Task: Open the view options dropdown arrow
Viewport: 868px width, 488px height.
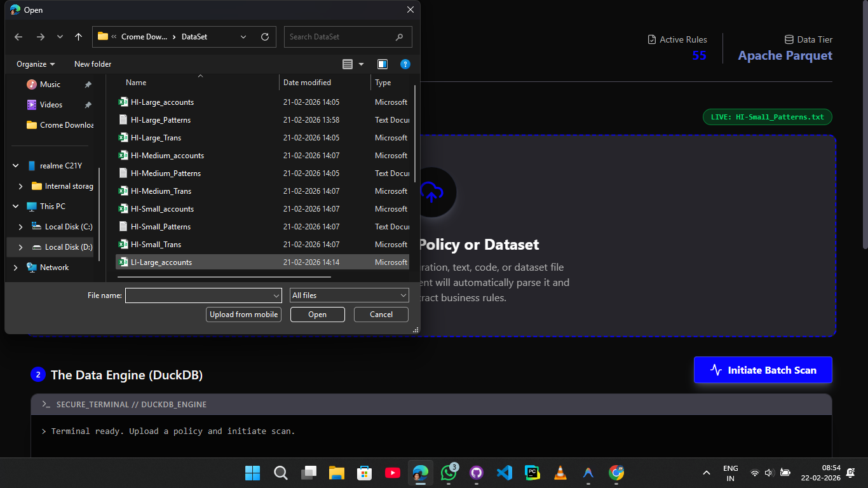Action: coord(362,64)
